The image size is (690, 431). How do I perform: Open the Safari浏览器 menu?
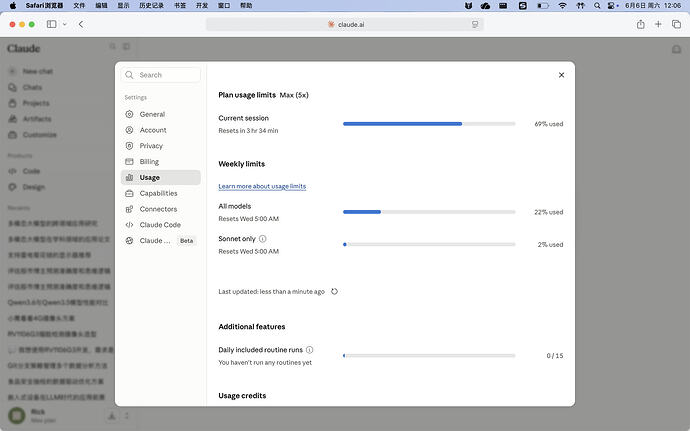point(44,5)
